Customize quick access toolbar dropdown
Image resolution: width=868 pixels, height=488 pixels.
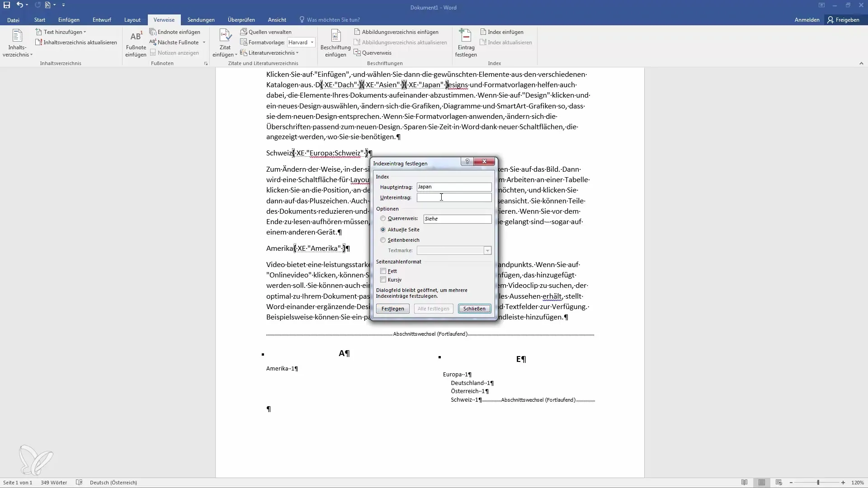[x=63, y=5]
